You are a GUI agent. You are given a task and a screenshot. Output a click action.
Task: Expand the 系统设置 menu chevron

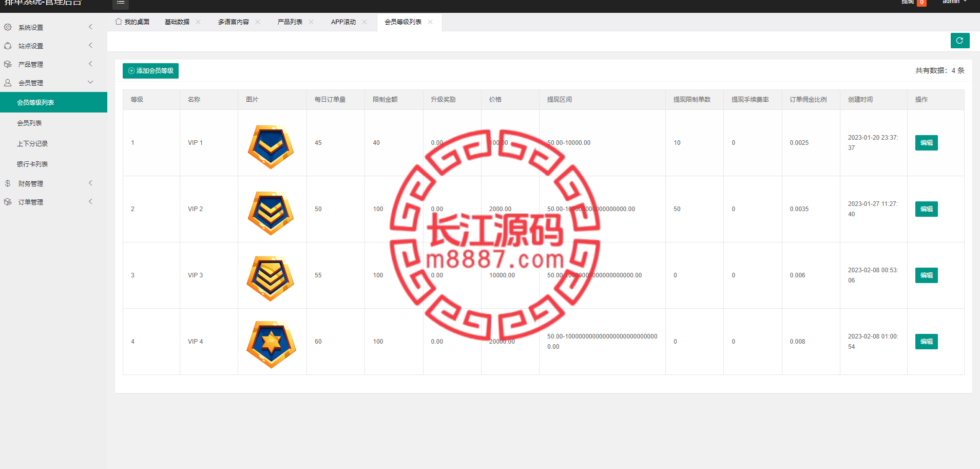click(x=90, y=27)
